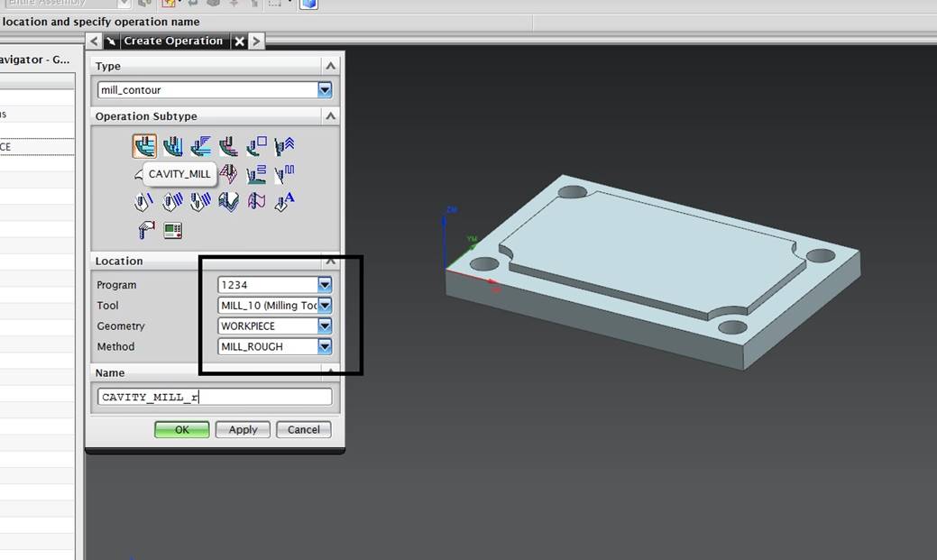Go to previous dialog with left arrow

[x=94, y=41]
